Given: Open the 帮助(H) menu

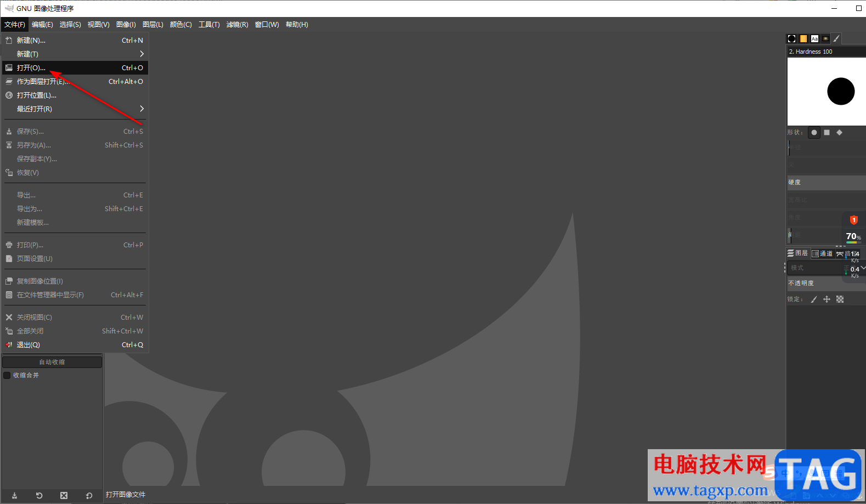Looking at the screenshot, I should point(297,25).
